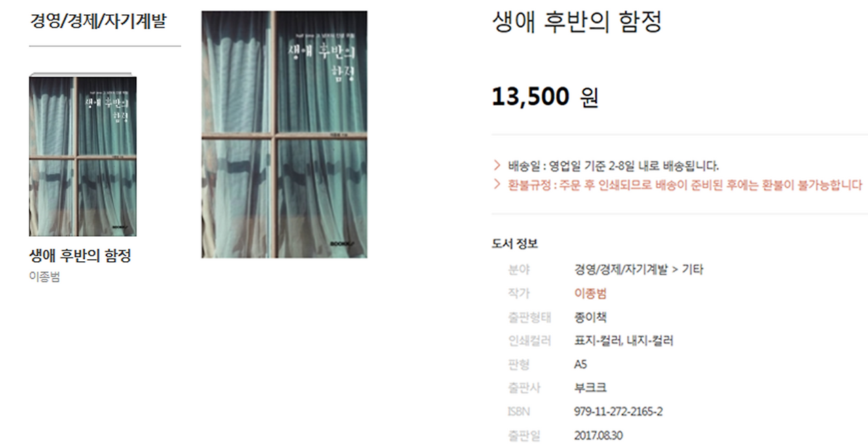The width and height of the screenshot is (868, 445).
Task: Click the orange chevron beside 환불규정
Action: 497,185
